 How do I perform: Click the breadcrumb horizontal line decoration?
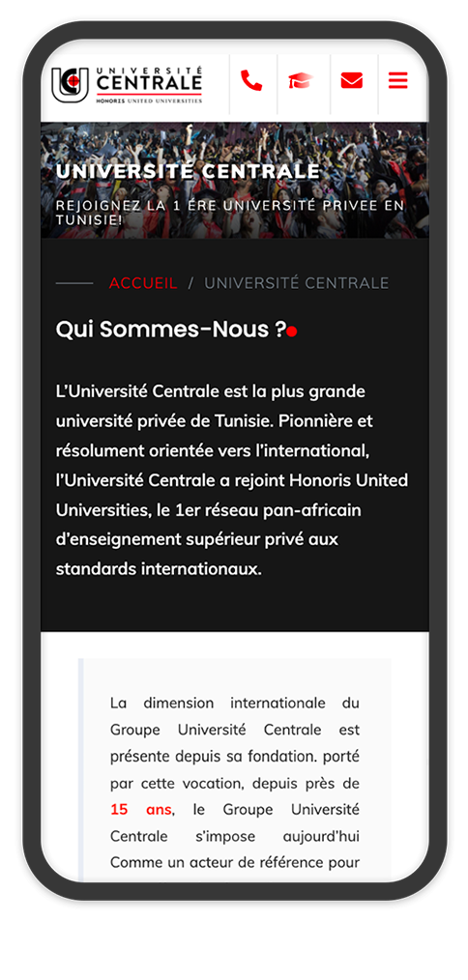tap(74, 284)
